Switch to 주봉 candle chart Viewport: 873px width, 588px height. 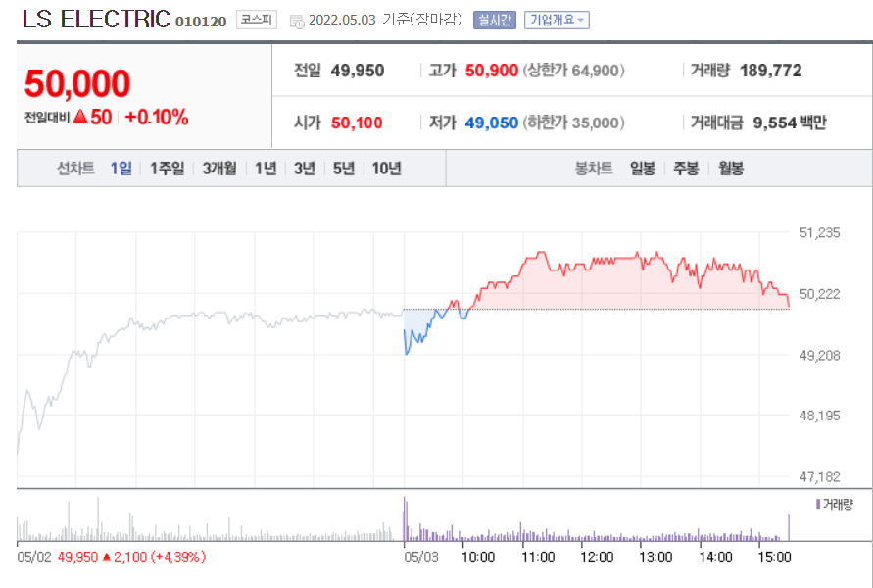[686, 169]
